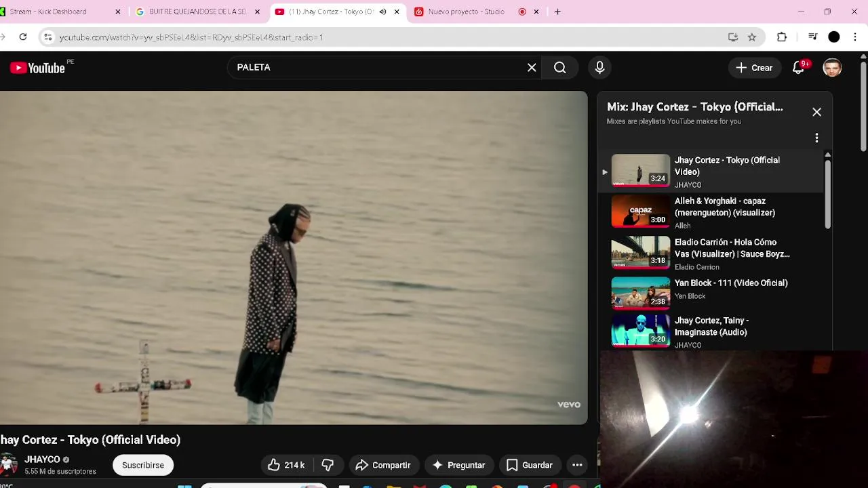Open the browser profile circle

click(834, 37)
